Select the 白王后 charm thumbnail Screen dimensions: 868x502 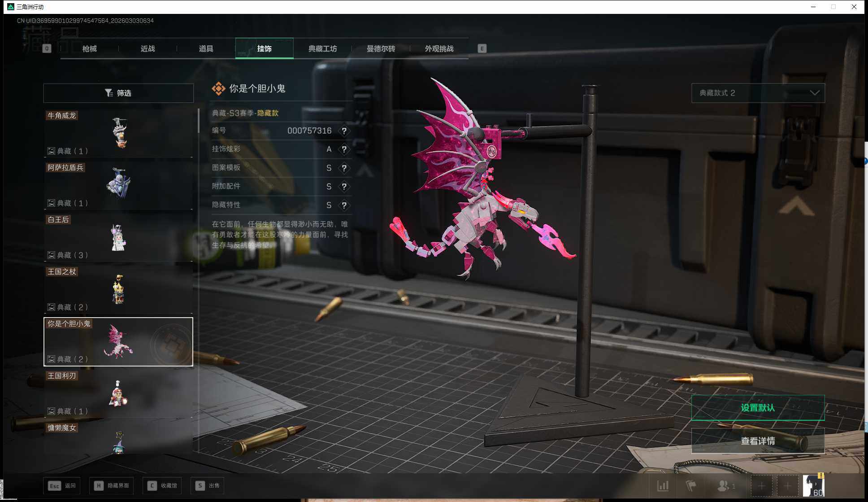[118, 237]
